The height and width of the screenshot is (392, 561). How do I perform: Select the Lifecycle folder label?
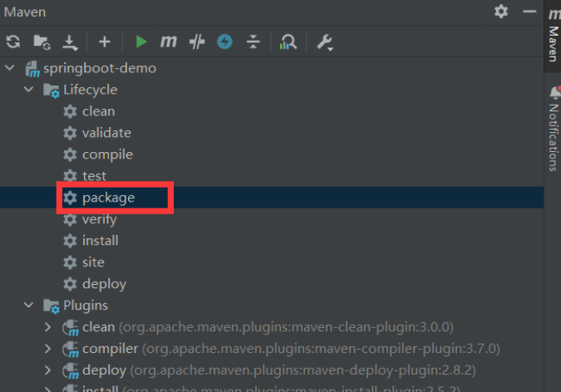(x=90, y=90)
